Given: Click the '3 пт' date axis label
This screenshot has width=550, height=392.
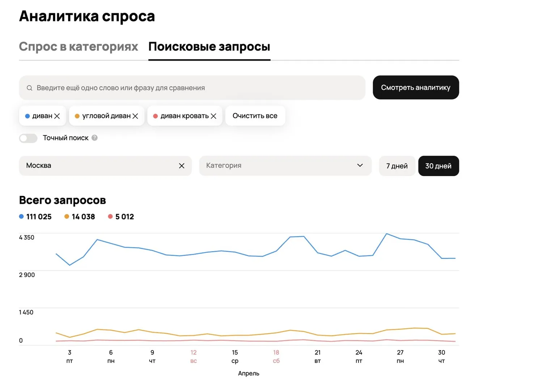Looking at the screenshot, I should (69, 357).
